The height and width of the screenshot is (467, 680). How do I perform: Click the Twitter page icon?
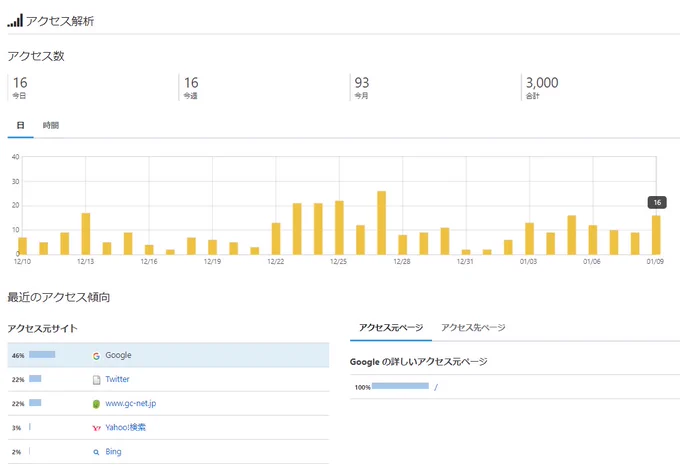tap(96, 380)
